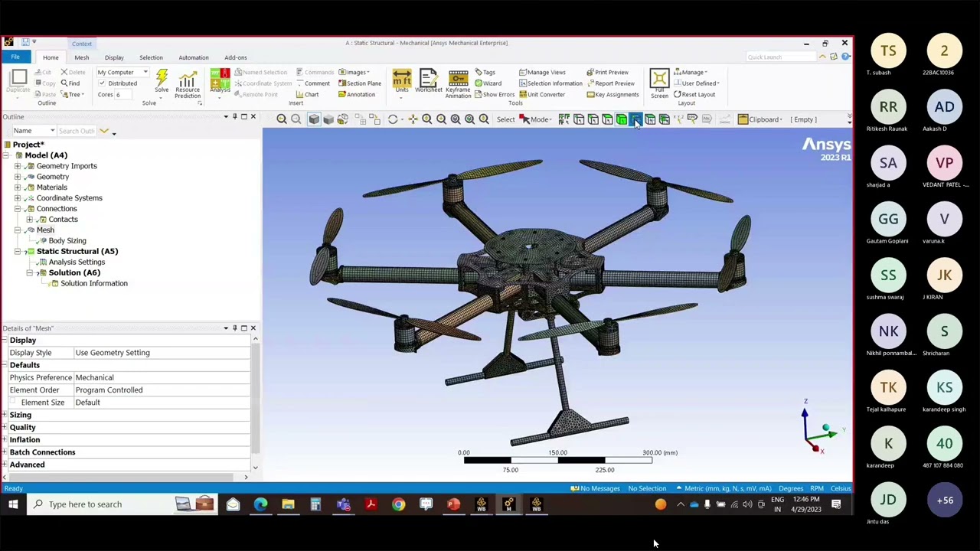Open the My Computer solve dropdown

tap(122, 73)
